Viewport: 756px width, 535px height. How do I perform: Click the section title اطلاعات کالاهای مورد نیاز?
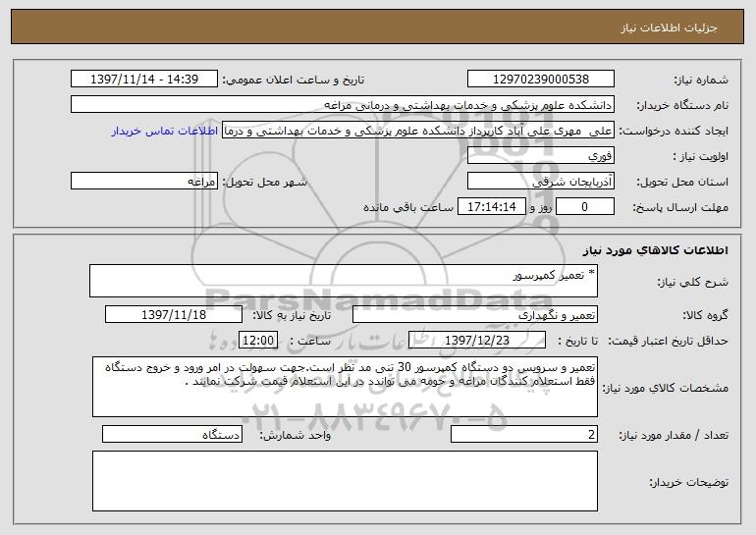(655, 250)
